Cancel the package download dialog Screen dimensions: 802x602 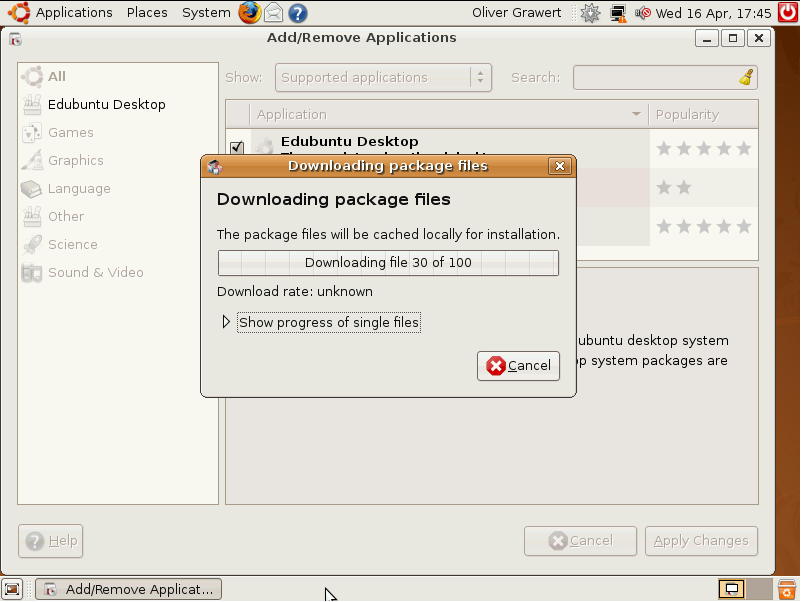coord(518,366)
